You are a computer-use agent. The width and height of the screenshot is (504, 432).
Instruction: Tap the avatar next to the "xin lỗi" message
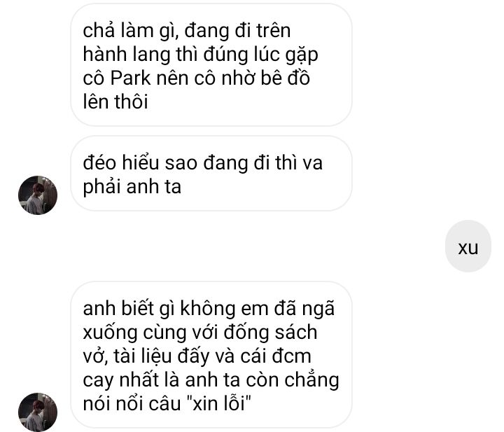pos(38,412)
